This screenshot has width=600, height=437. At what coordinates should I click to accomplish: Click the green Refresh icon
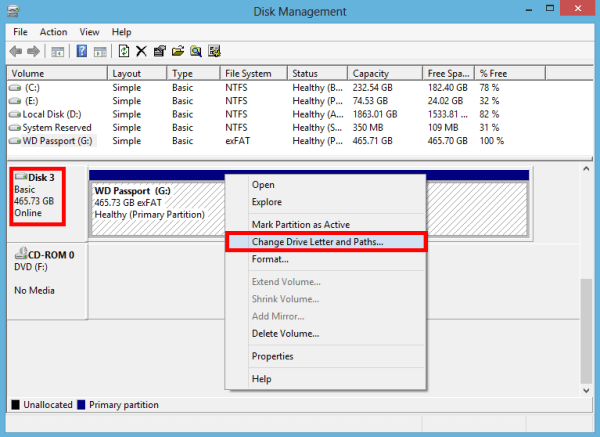[124, 51]
